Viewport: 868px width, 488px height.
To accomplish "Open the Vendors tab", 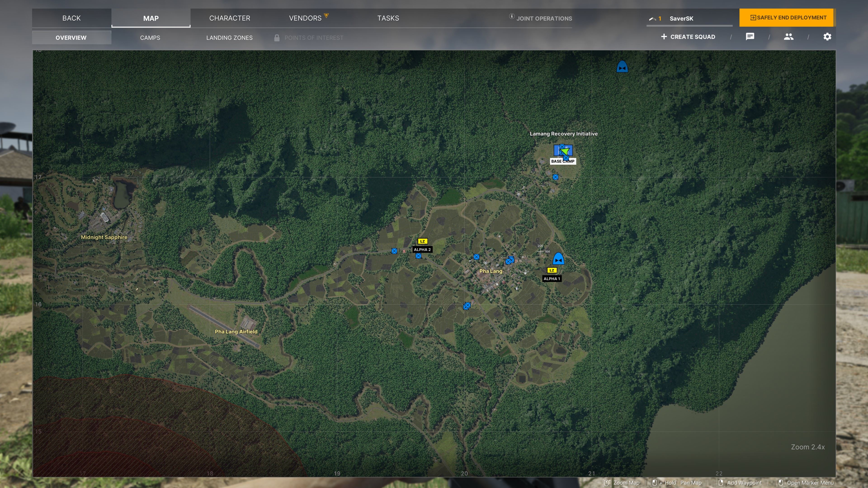I will point(305,18).
